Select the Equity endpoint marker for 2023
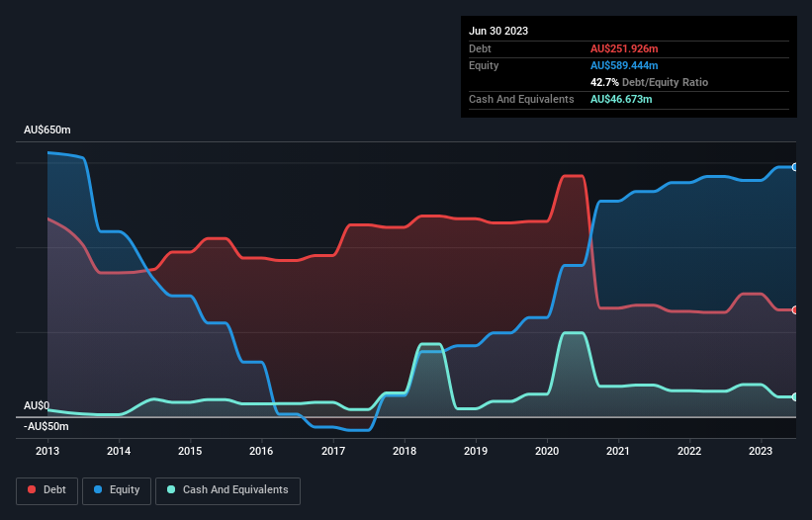Screen dimensions: 812x520 [795, 167]
